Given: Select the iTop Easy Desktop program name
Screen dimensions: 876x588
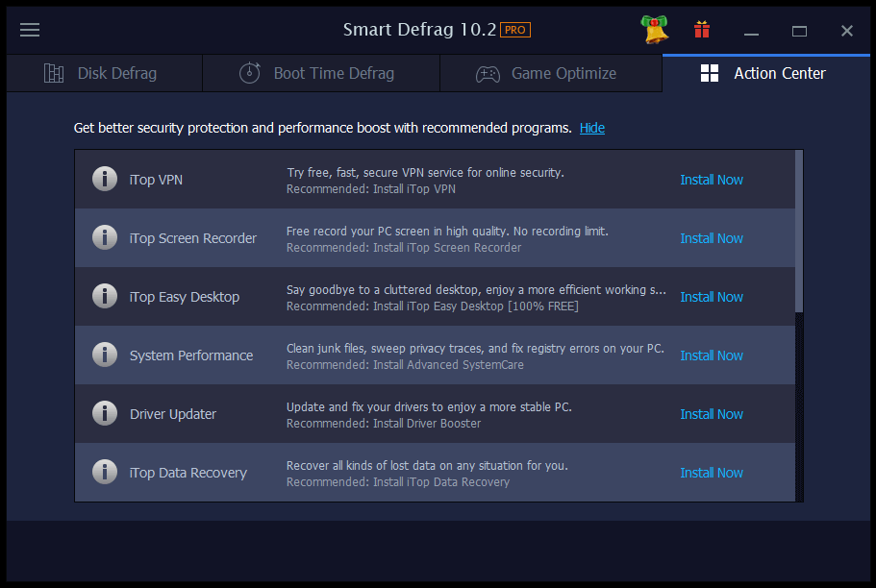Looking at the screenshot, I should pos(185,297).
